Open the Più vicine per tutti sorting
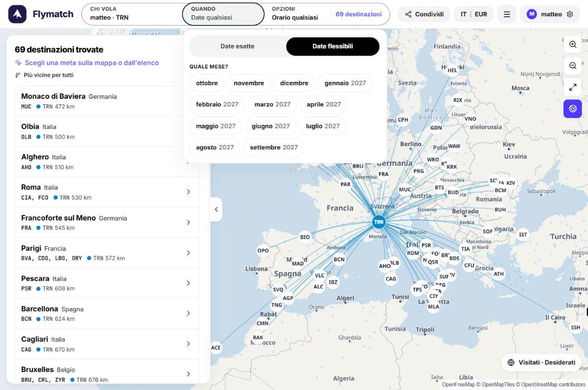 44,75
